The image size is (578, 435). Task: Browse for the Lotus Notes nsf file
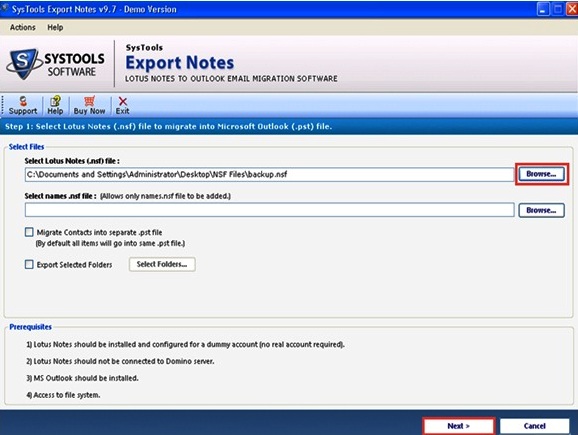(x=541, y=174)
